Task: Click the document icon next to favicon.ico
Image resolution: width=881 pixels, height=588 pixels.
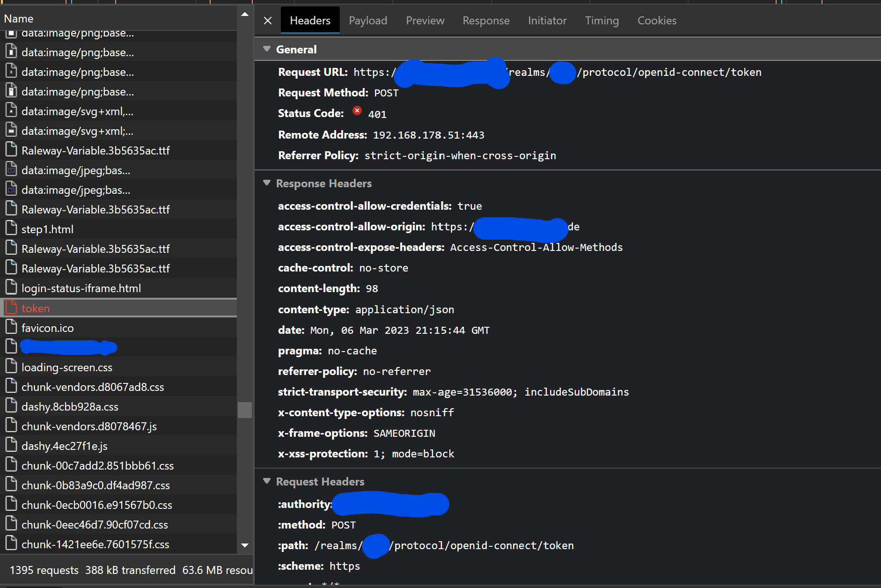Action: point(10,327)
